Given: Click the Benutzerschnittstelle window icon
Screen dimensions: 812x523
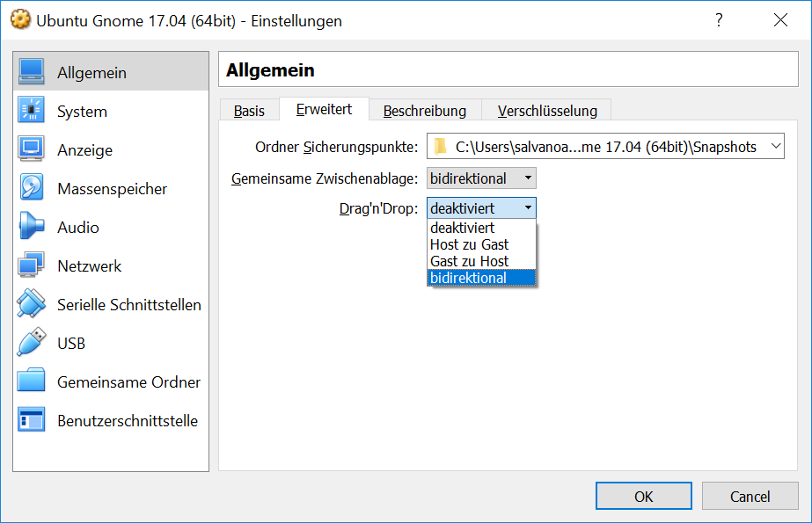Looking at the screenshot, I should click(x=31, y=419).
